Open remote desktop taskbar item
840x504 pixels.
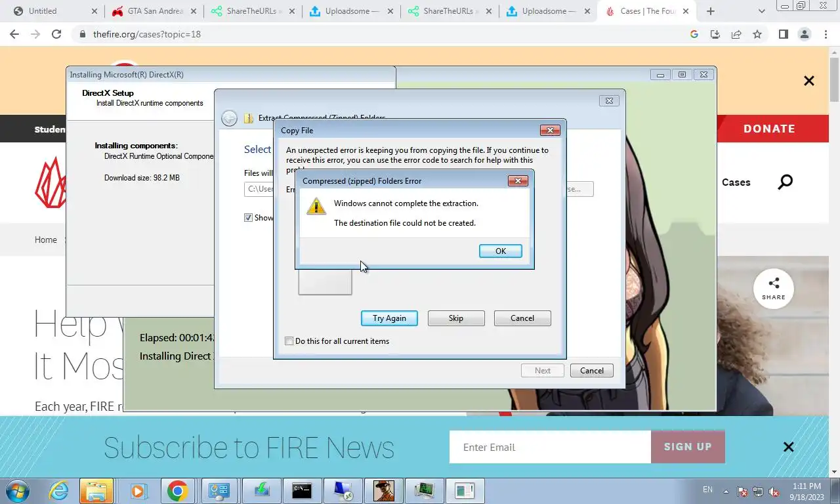click(343, 491)
